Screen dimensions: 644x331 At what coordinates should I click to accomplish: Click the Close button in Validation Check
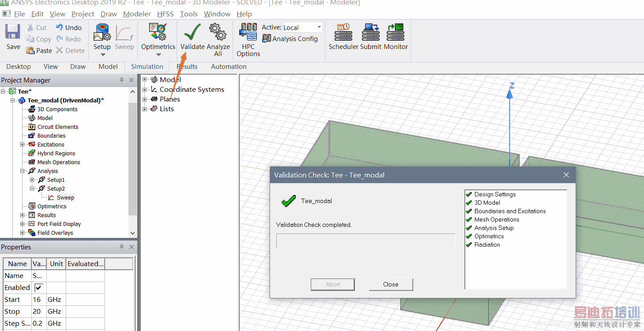coord(391,285)
